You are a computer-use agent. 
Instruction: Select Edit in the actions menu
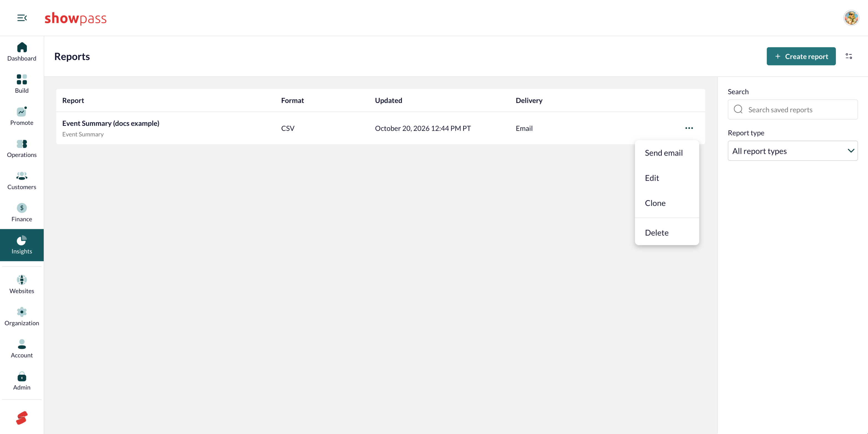point(666,178)
